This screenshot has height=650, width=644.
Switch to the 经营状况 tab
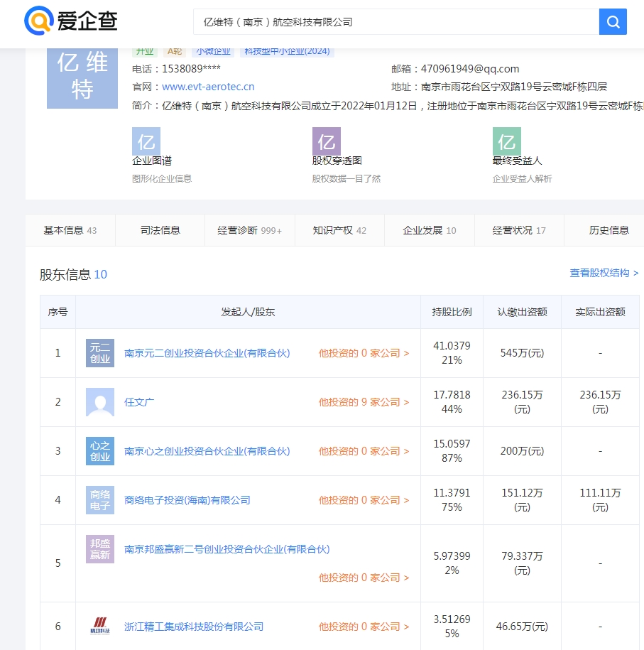click(x=519, y=230)
